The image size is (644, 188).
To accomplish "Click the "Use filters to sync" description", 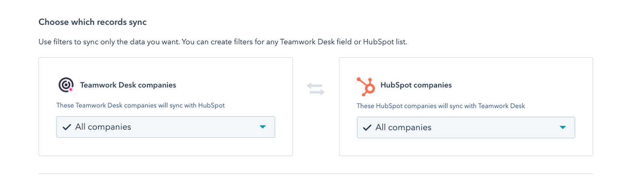I will coord(223,42).
